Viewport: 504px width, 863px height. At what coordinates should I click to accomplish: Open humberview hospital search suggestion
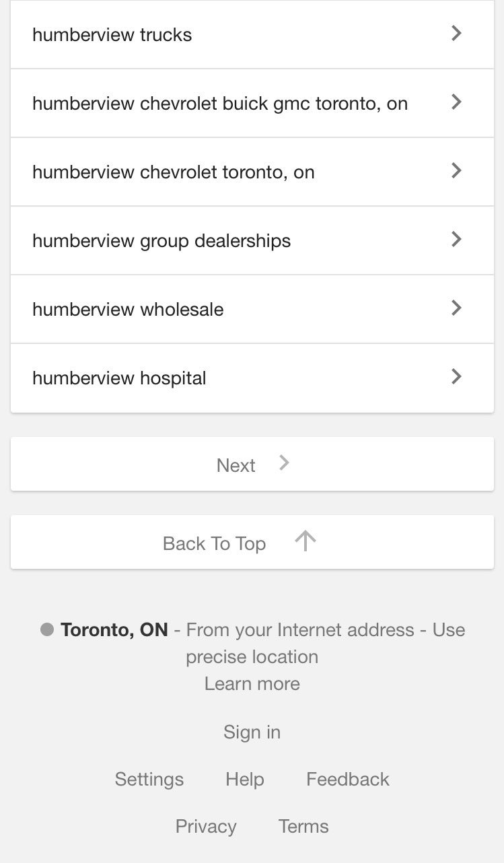click(120, 378)
